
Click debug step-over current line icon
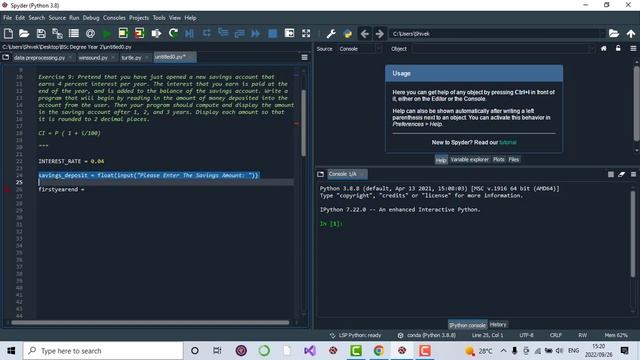[x=207, y=33]
